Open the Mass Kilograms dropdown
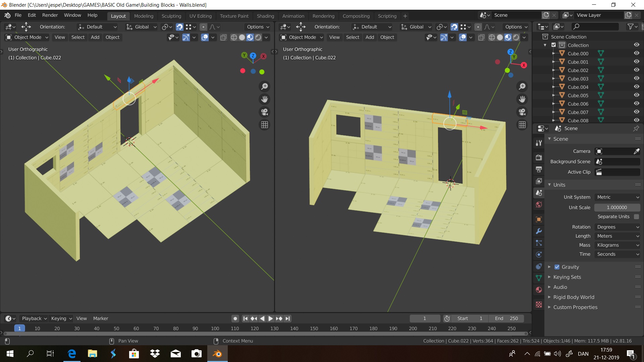 [618, 245]
